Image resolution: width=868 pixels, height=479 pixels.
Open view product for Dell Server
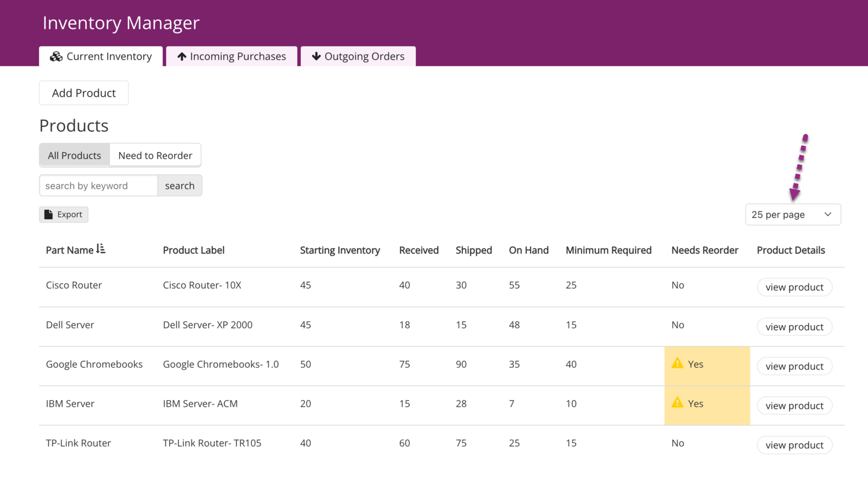click(794, 327)
